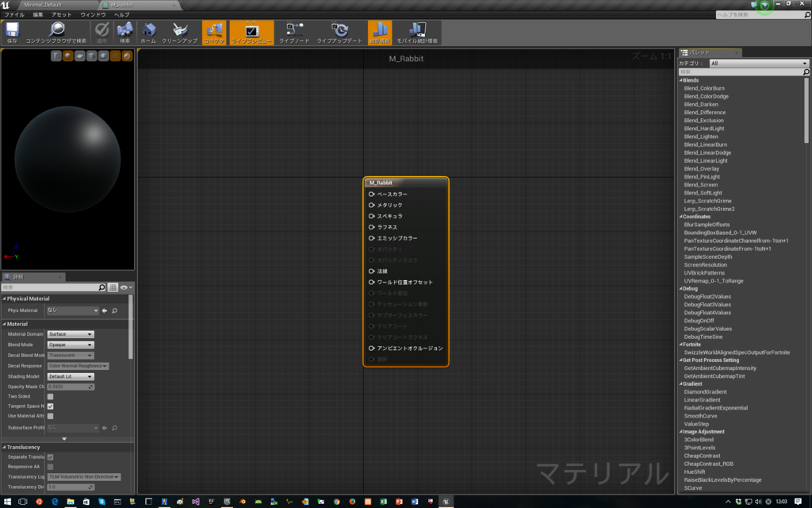Set preview mesh to cube primitive

[x=92, y=56]
